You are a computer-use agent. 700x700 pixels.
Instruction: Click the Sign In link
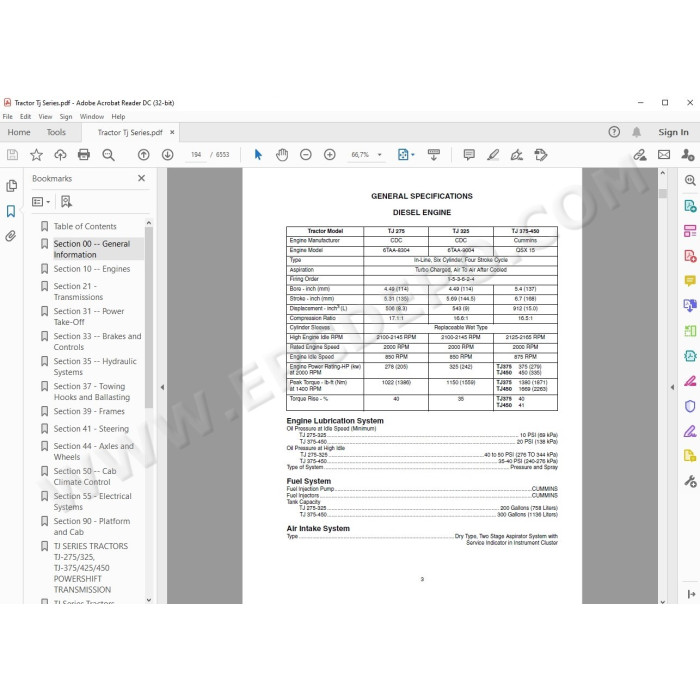click(673, 132)
